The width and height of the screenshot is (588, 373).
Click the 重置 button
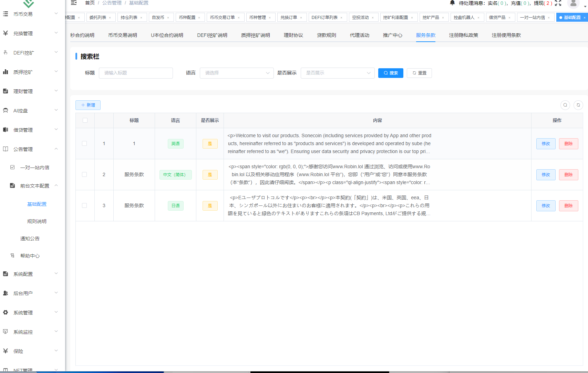pyautogui.click(x=419, y=73)
